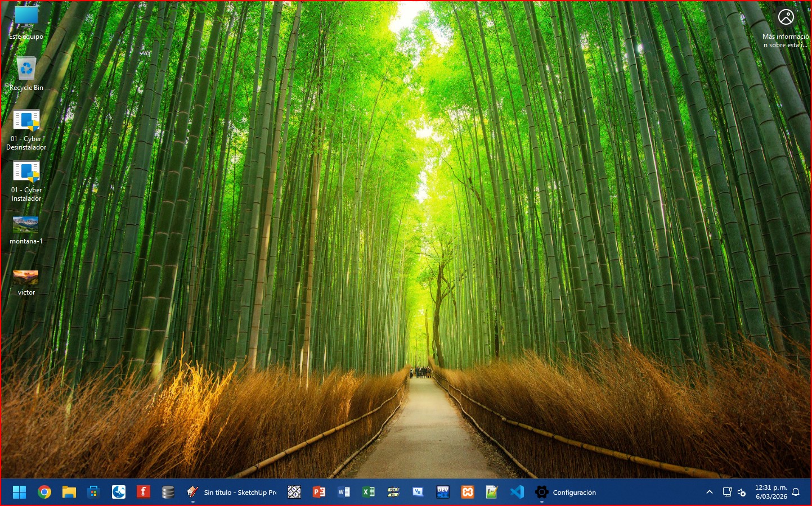Open network status tray icon
Image resolution: width=812 pixels, height=506 pixels.
(x=727, y=493)
